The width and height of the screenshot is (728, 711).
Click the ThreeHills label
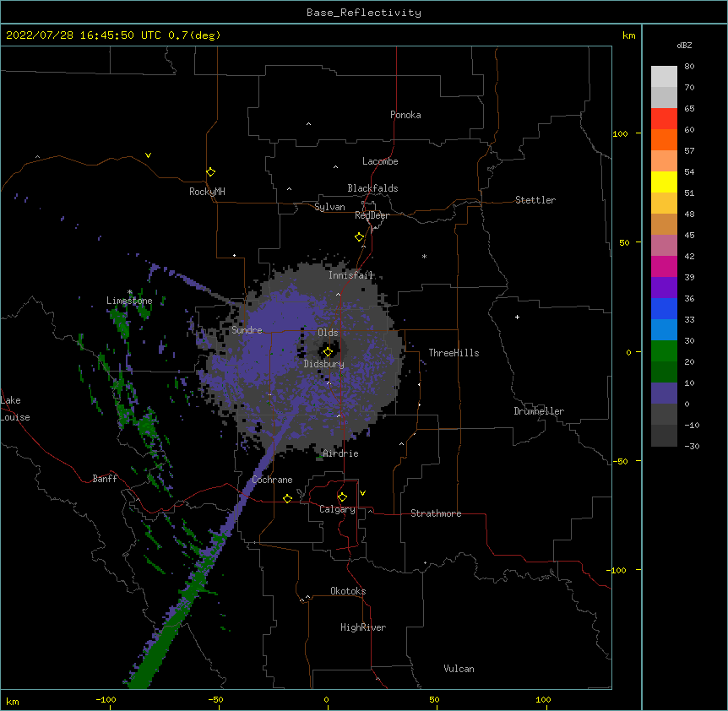(x=454, y=353)
